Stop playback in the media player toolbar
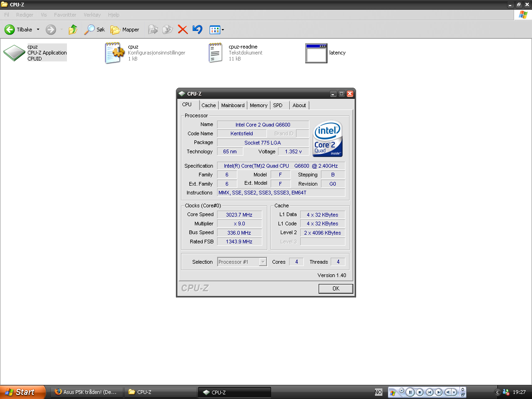This screenshot has width=532, height=399. pos(420,392)
